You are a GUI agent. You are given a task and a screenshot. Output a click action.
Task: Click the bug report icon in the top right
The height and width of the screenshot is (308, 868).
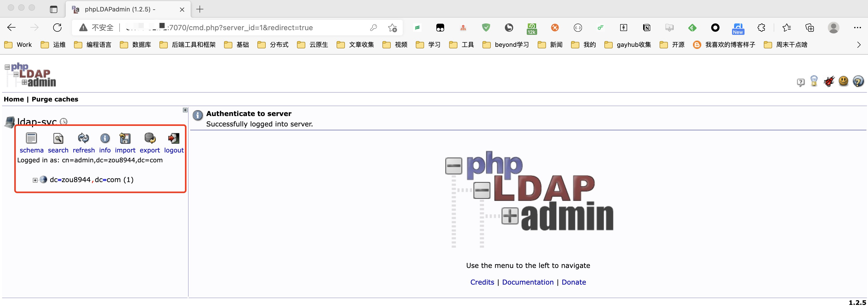coord(829,81)
